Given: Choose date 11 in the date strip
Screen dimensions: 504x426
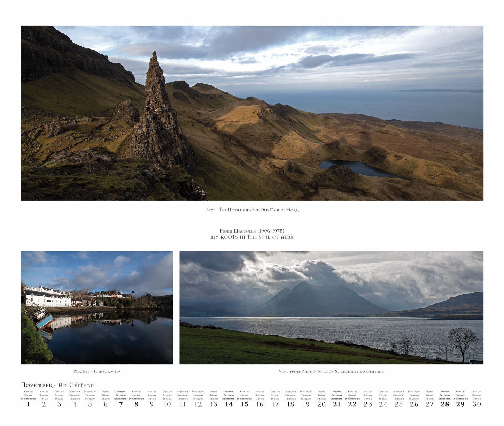Looking at the screenshot, I should point(183,404).
